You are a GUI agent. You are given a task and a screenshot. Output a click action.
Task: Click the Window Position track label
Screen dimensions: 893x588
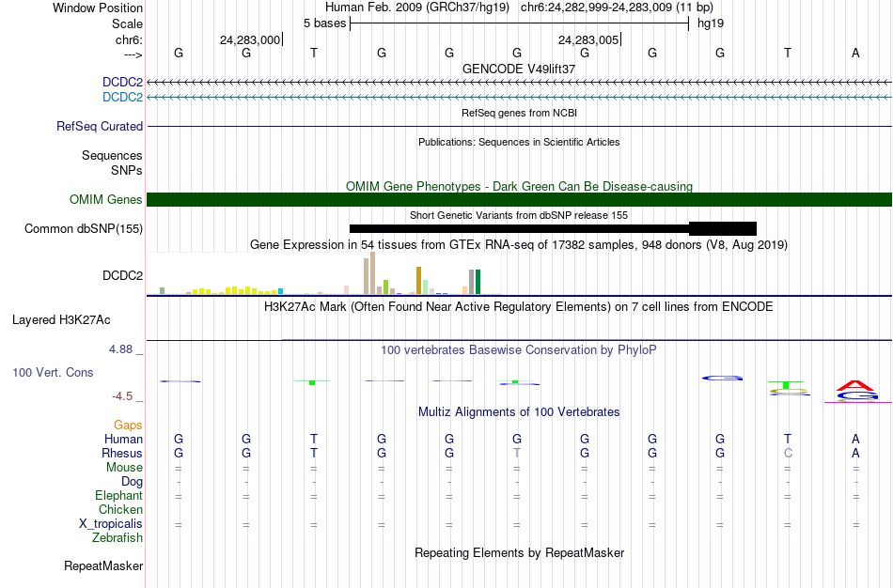point(98,8)
